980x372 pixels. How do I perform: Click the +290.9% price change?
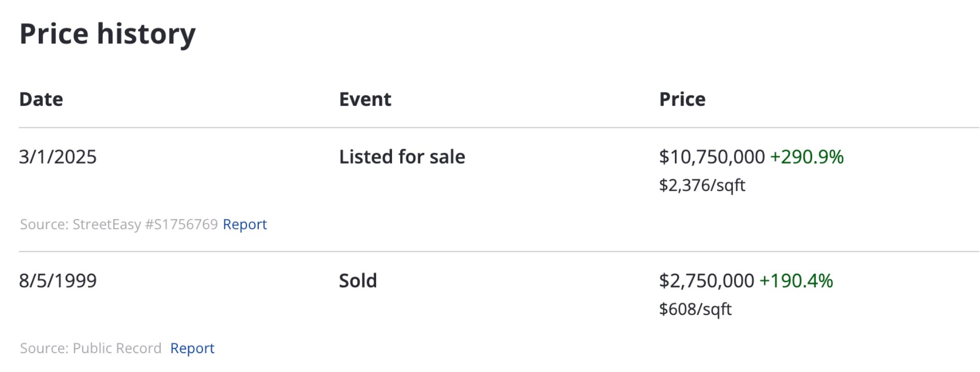[x=807, y=157]
